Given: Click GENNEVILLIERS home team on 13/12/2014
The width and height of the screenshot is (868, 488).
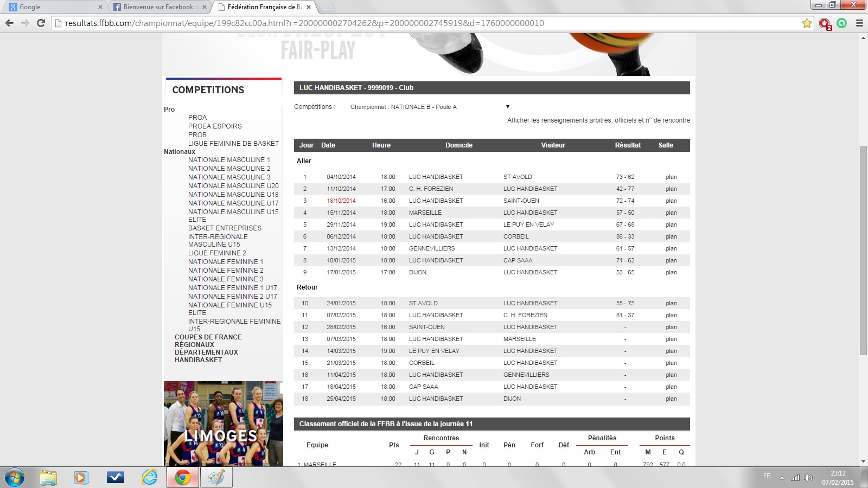Looking at the screenshot, I should pyautogui.click(x=432, y=249).
